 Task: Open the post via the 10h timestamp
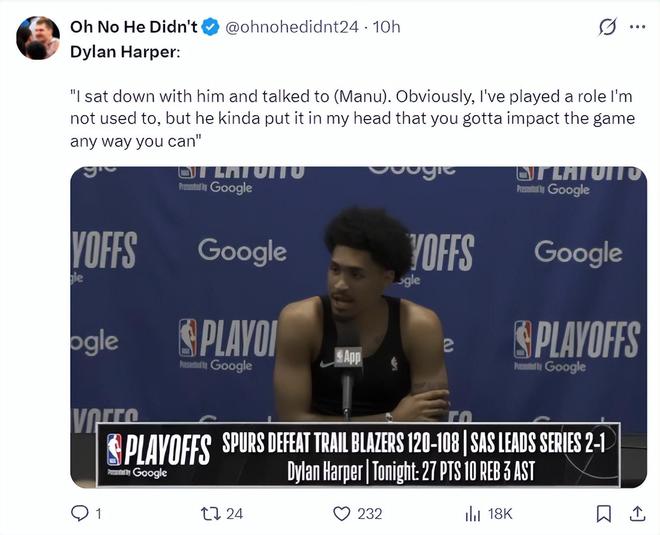[386, 27]
